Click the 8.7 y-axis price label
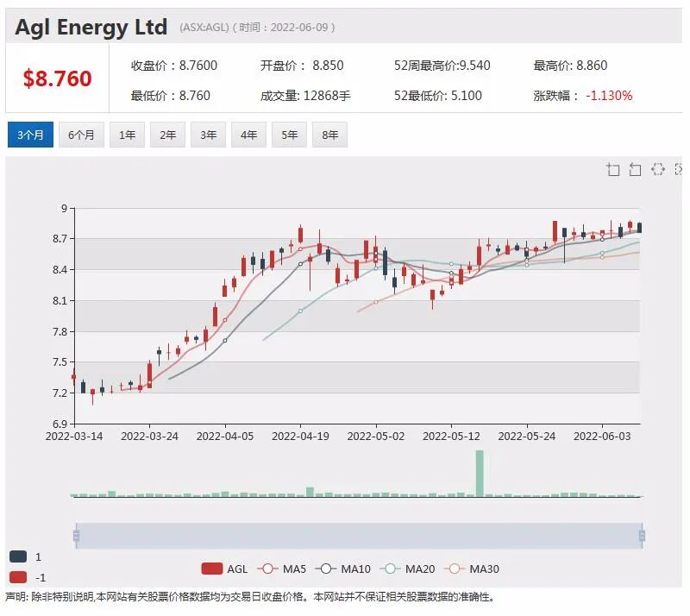 pos(60,239)
